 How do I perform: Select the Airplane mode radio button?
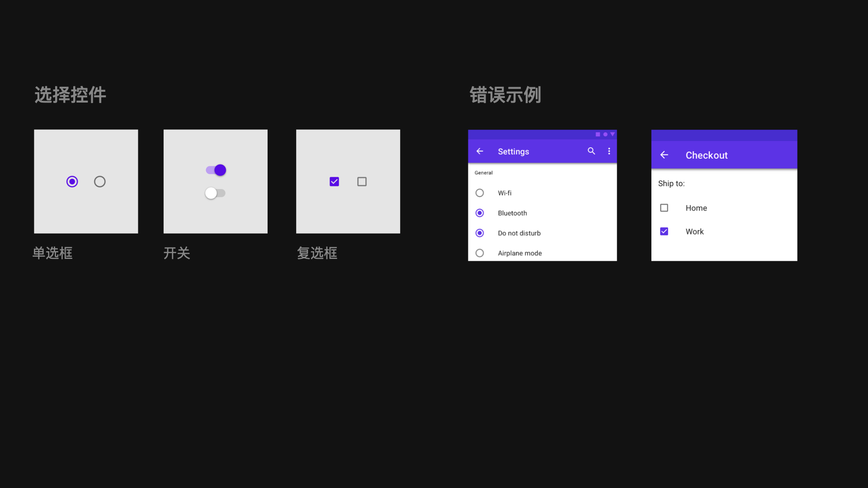[480, 253]
